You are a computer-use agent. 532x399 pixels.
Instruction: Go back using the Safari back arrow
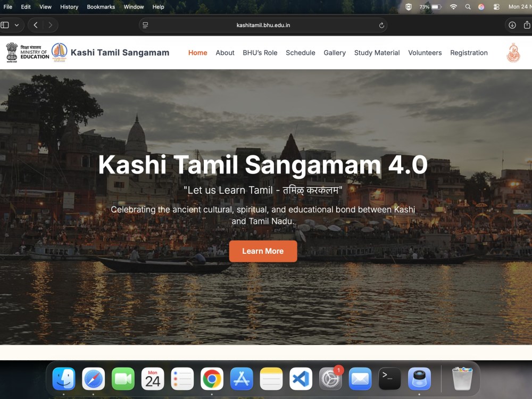[x=36, y=25]
